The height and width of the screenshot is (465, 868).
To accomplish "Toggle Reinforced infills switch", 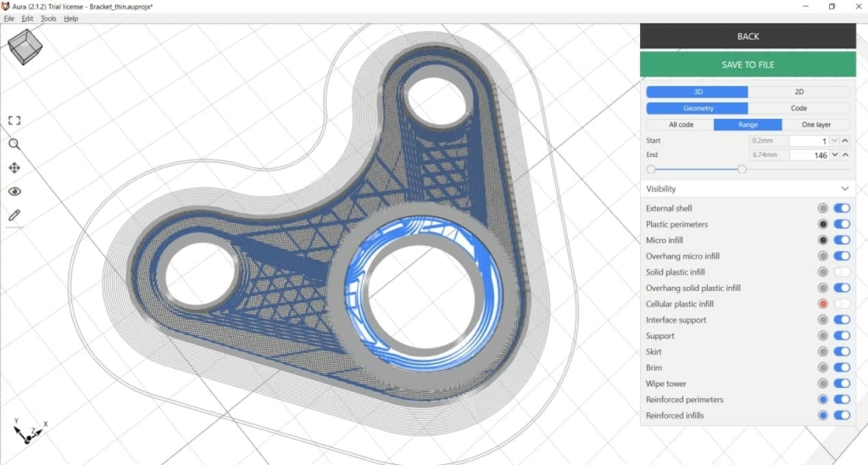I will tap(842, 415).
